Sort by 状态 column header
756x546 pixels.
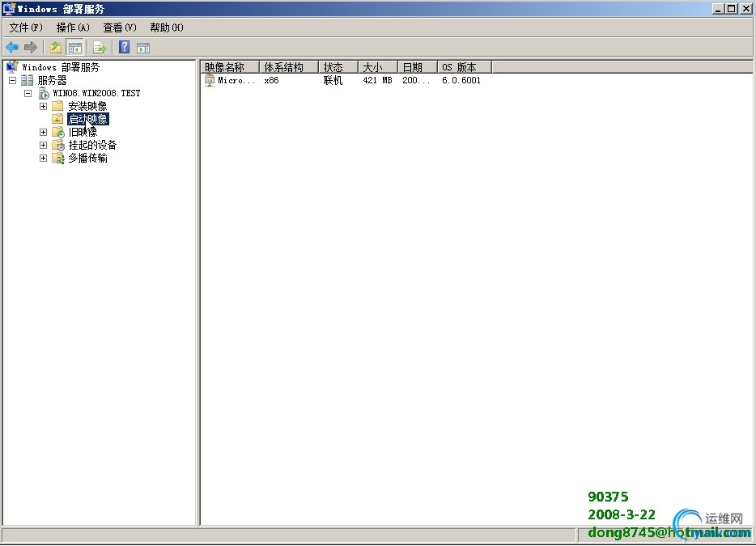pos(339,67)
